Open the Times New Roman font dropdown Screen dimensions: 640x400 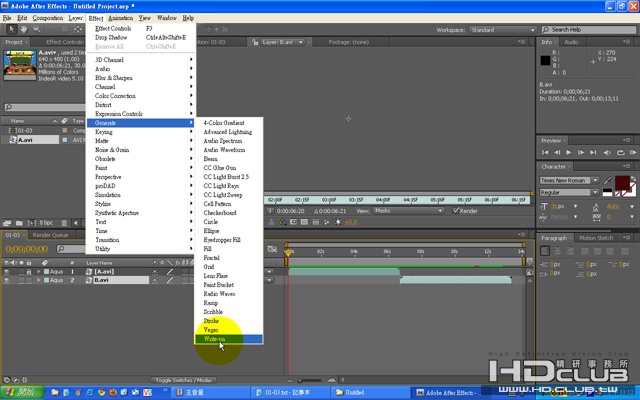pyautogui.click(x=568, y=179)
